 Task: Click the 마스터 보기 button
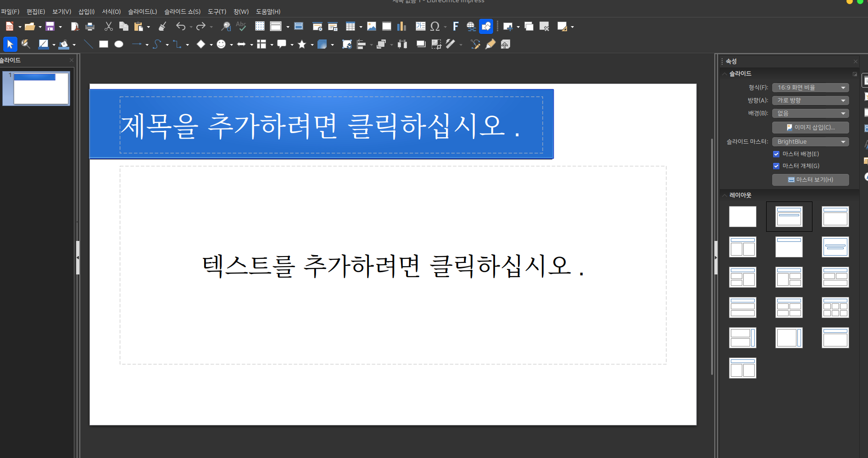coord(810,180)
